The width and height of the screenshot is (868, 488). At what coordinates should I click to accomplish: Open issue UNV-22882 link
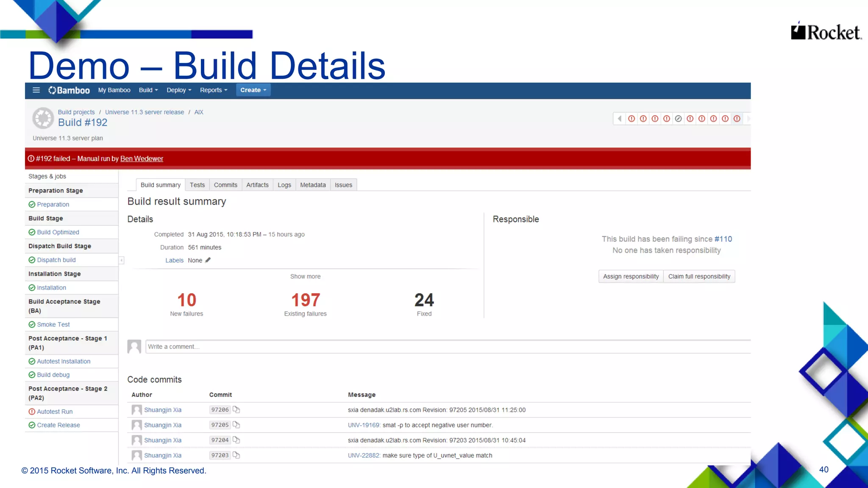pyautogui.click(x=364, y=456)
